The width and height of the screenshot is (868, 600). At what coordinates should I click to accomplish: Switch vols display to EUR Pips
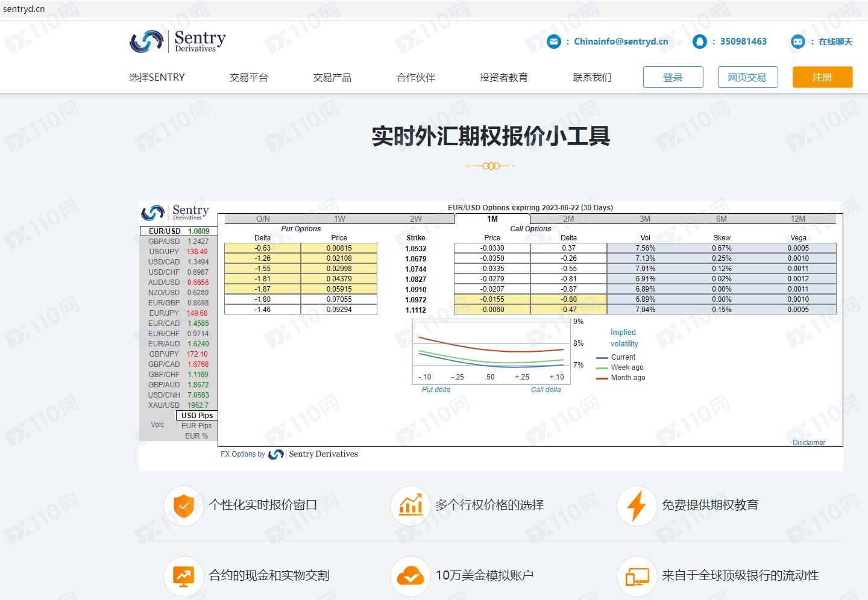197,425
